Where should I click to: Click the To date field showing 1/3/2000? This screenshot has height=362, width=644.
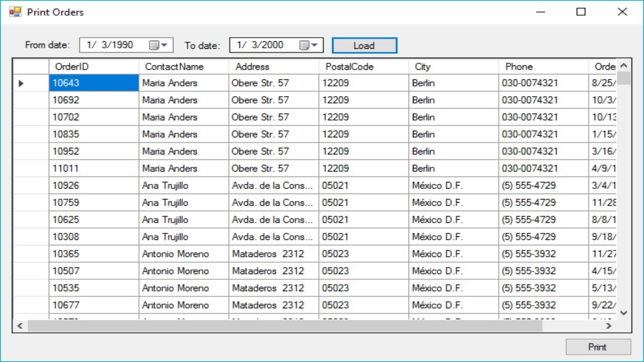[276, 45]
